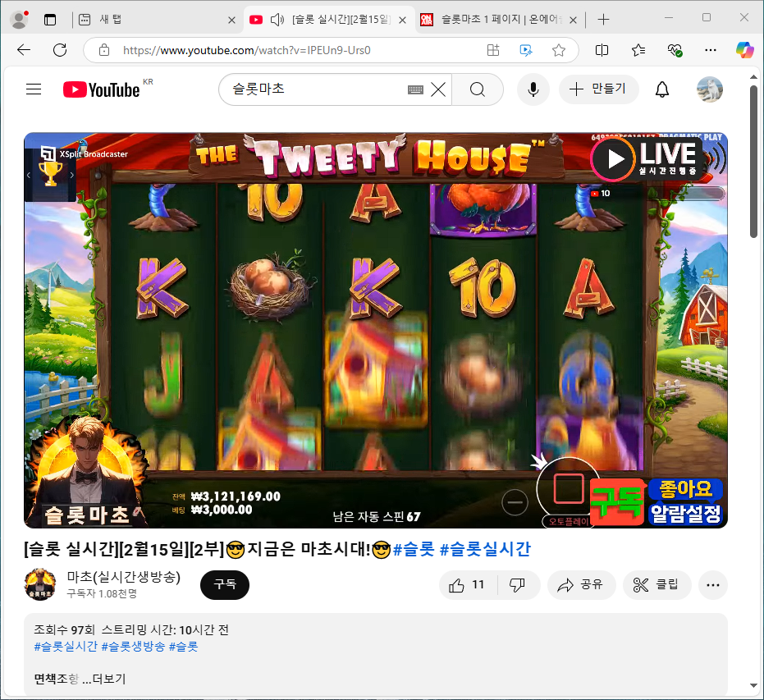
Task: Open the #슬롯 hashtag in description
Action: click(184, 647)
